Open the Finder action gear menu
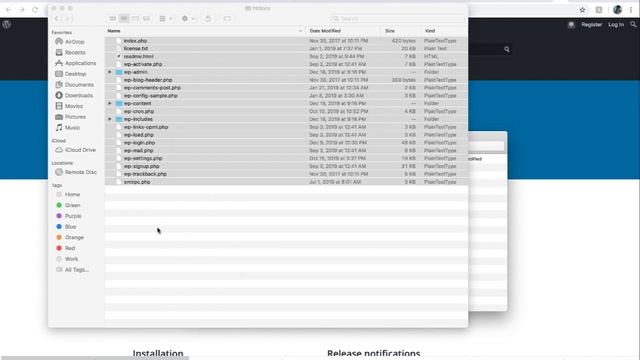Image resolution: width=640 pixels, height=360 pixels. pos(188,18)
